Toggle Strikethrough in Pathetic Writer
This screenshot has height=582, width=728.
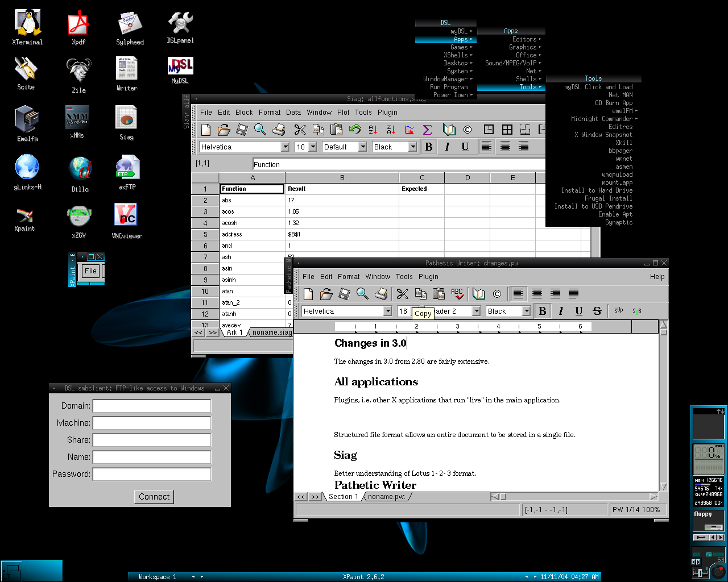click(597, 311)
